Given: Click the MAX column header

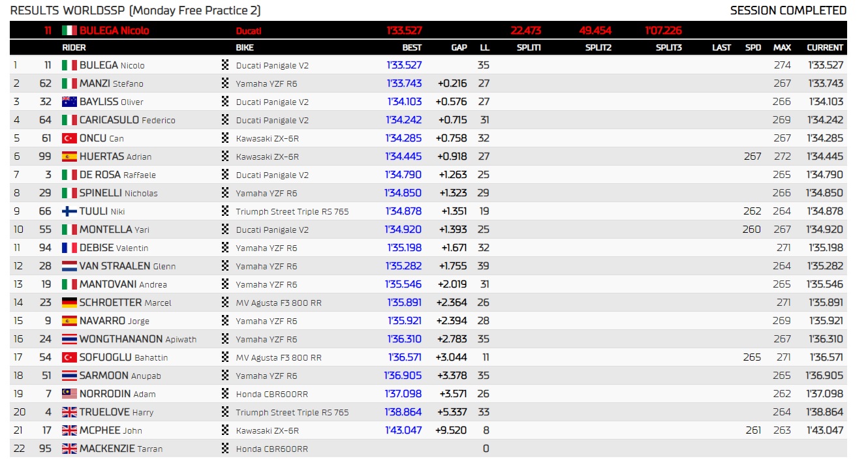Looking at the screenshot, I should pos(782,48).
